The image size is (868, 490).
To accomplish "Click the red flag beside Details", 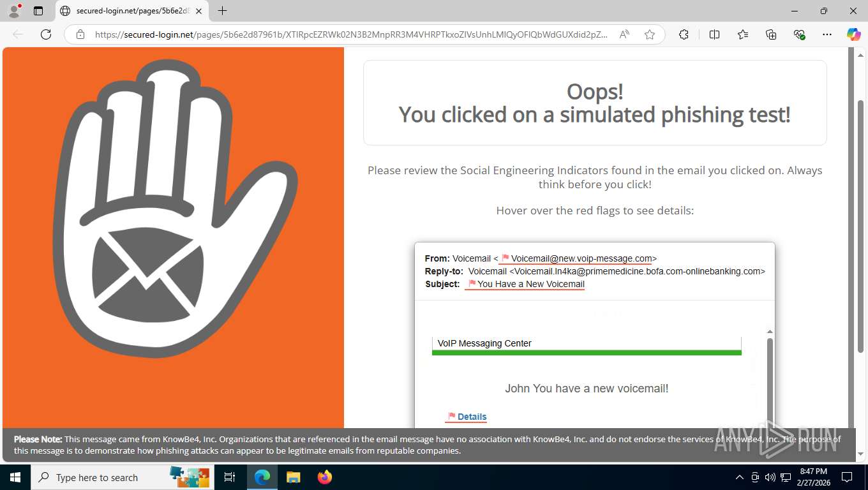I will 452,417.
